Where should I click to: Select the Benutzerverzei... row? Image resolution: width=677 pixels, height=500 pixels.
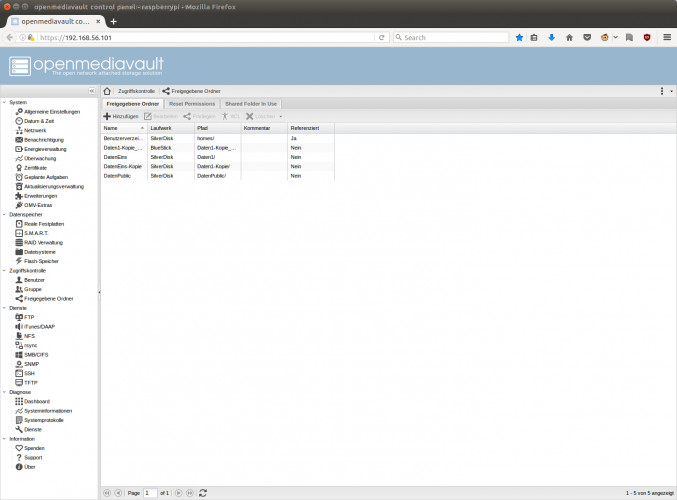[x=218, y=138]
